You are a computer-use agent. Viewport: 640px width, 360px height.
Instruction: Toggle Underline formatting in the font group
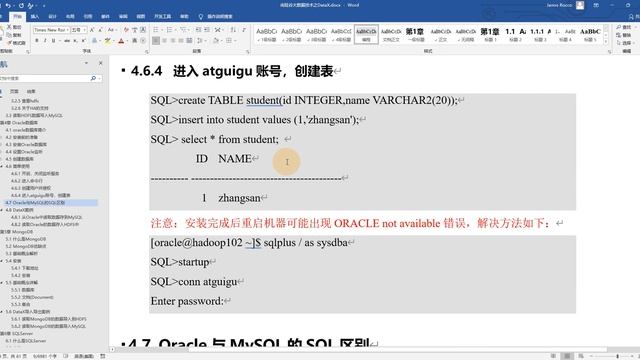(x=53, y=41)
